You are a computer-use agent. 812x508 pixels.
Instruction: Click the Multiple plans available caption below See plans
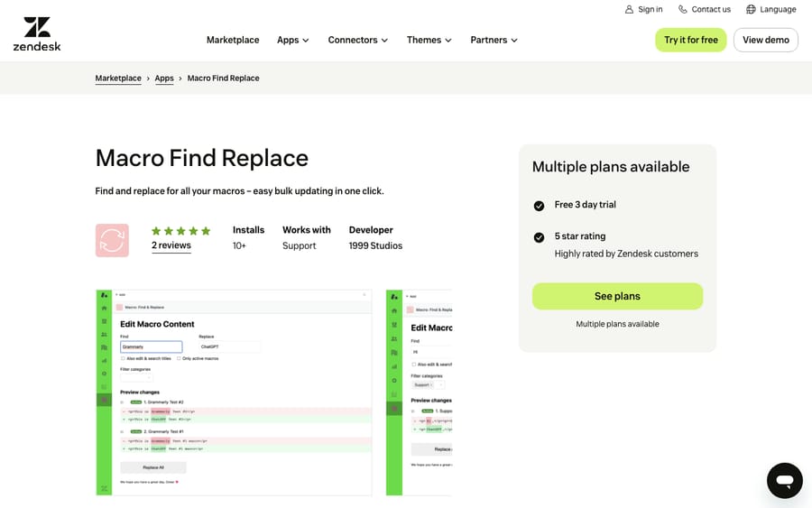click(x=617, y=324)
